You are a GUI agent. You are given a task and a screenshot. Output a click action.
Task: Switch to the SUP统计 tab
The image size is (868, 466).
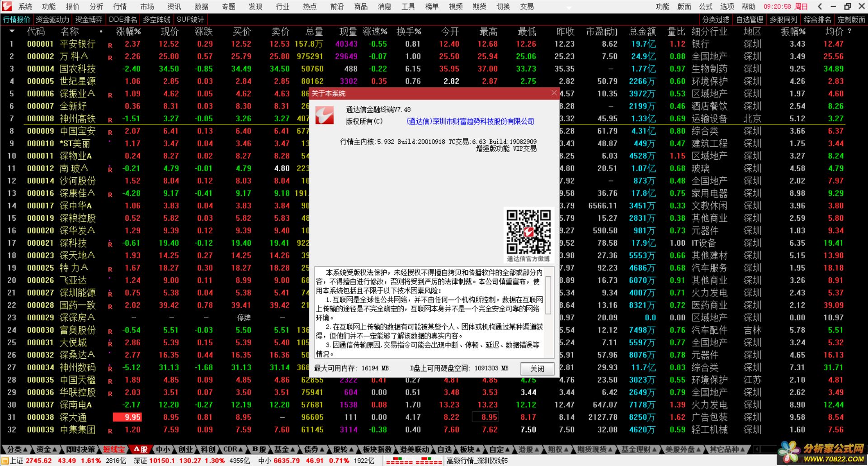[190, 19]
